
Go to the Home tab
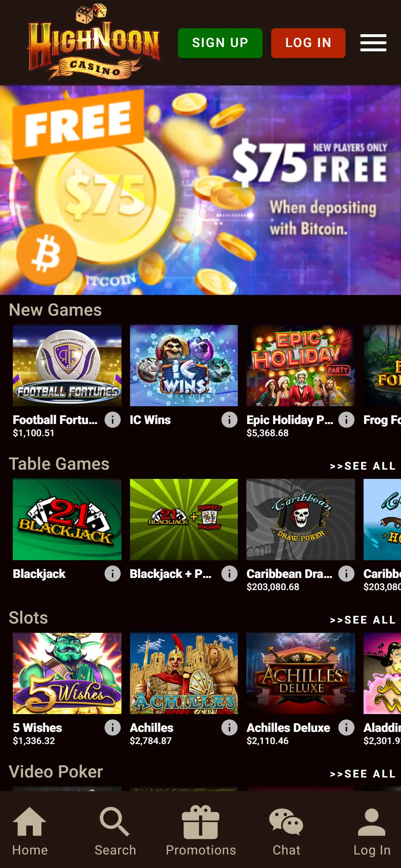(x=30, y=831)
